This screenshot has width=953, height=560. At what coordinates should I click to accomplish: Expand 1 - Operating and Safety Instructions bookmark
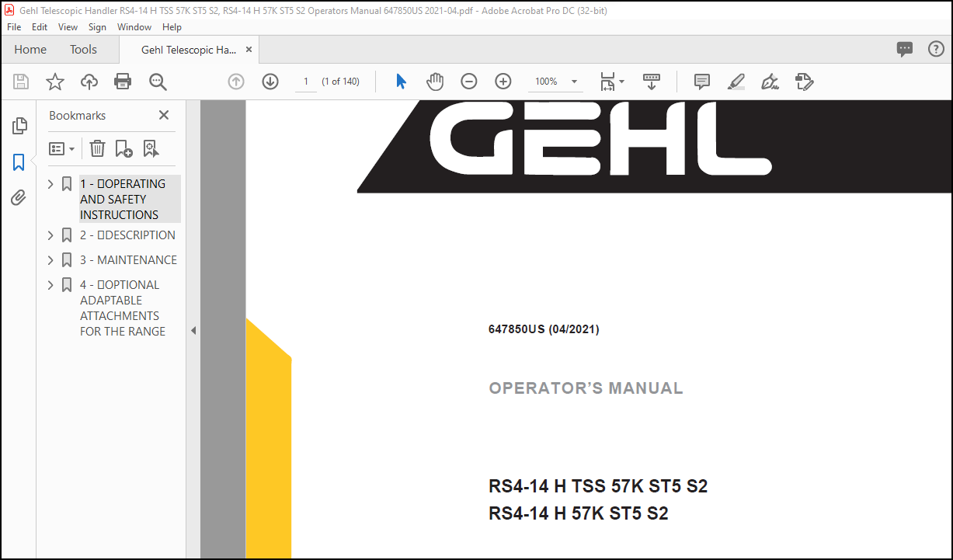tap(51, 184)
